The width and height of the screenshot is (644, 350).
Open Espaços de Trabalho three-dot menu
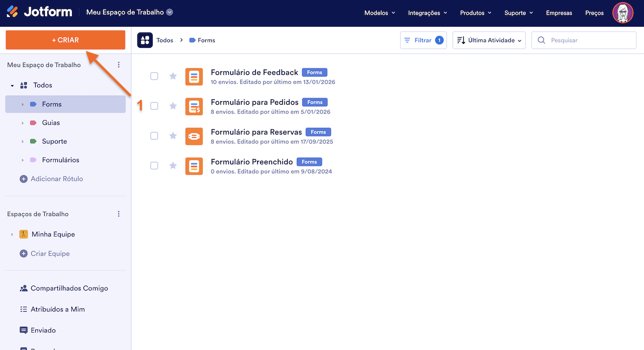[x=119, y=214]
